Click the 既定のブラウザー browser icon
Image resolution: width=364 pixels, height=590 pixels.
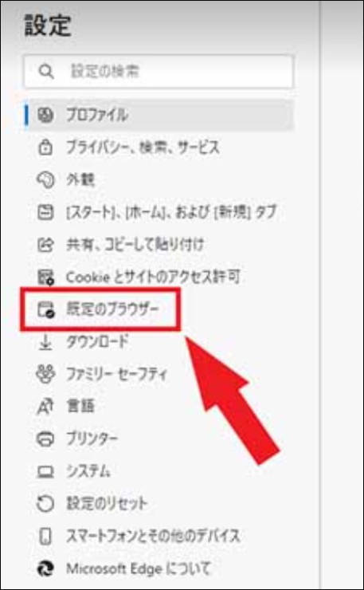tap(45, 309)
